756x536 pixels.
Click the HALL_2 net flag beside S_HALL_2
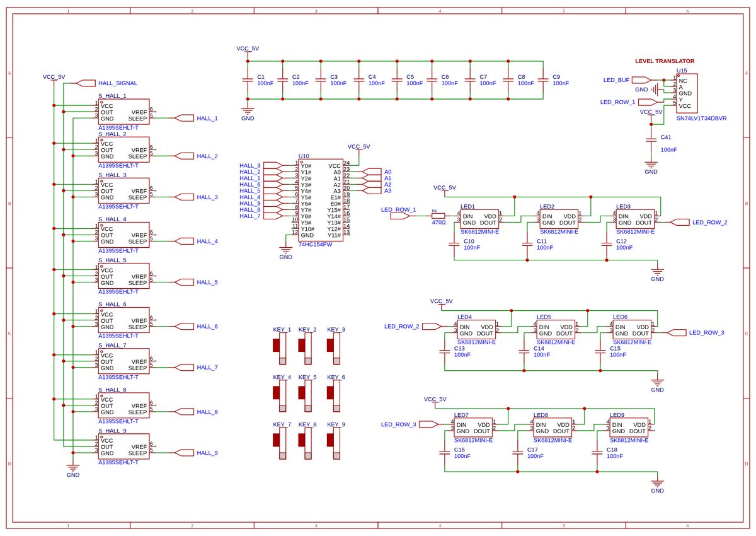tap(183, 156)
